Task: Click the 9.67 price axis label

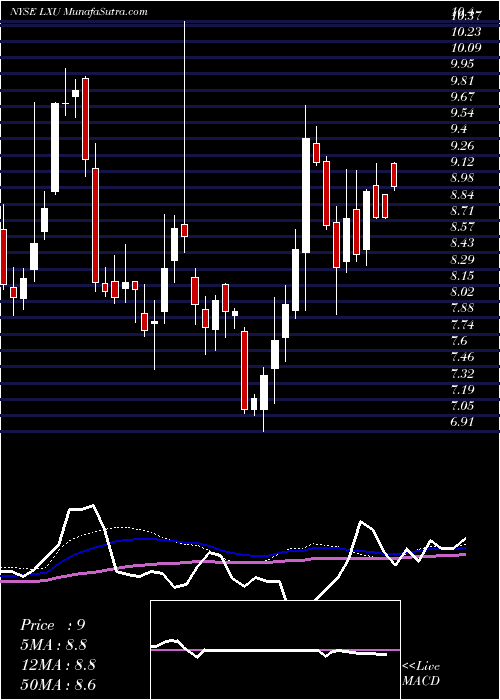Action: point(464,96)
